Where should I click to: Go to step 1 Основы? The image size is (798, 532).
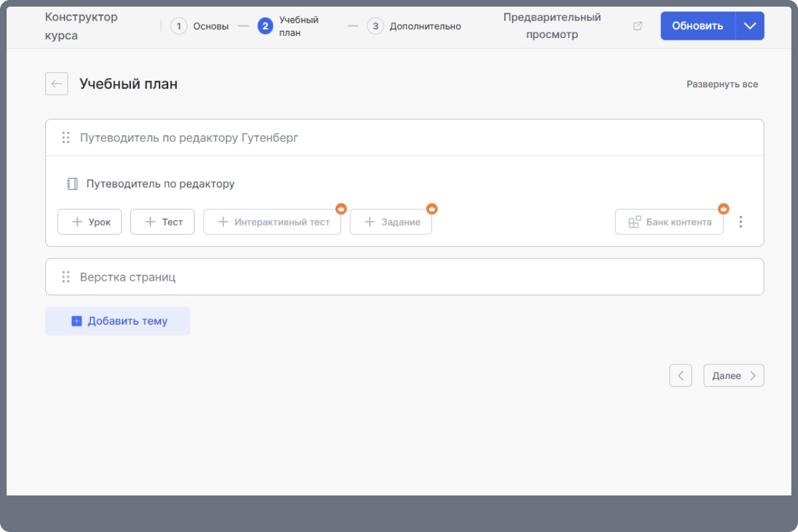199,26
